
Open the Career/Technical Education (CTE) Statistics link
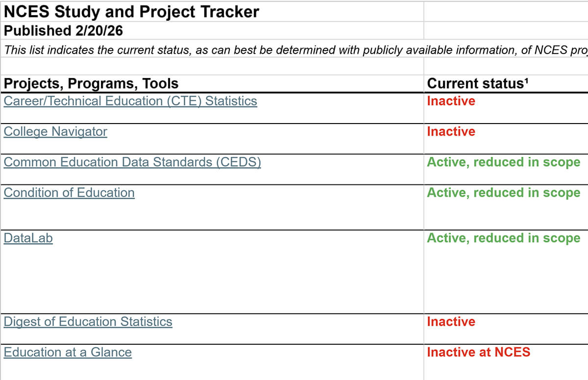coord(130,101)
